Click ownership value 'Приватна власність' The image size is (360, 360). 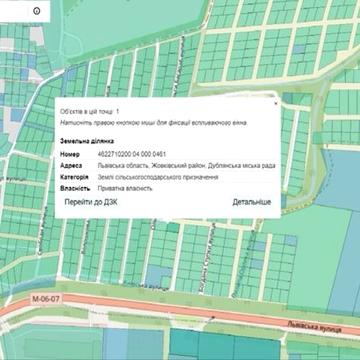point(125,188)
